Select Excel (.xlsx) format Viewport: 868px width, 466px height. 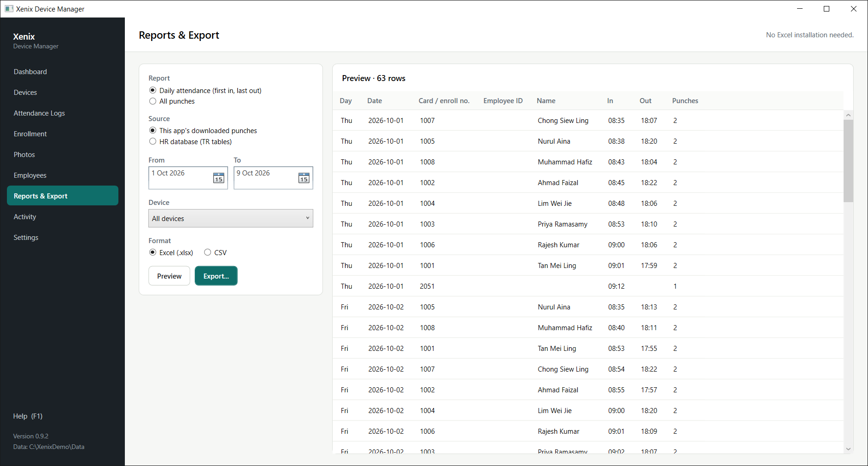pos(171,253)
